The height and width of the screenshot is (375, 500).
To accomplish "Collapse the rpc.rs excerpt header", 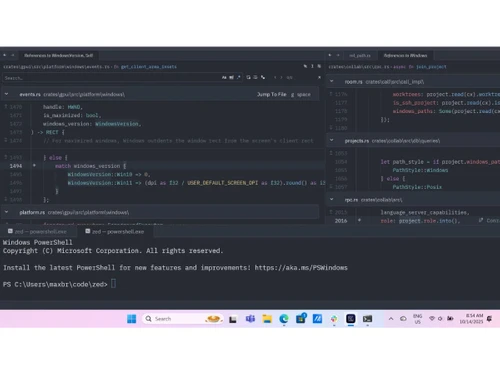I will point(331,199).
